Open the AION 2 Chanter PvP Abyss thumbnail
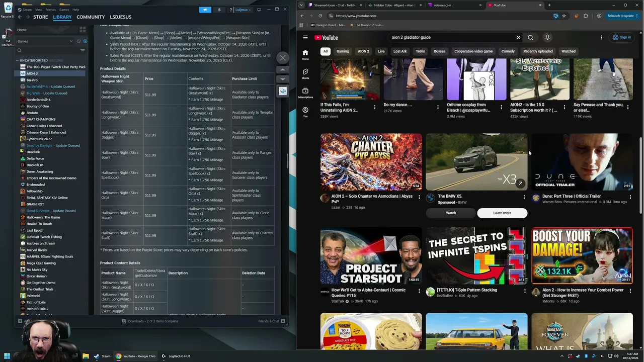The image size is (644, 362). (371, 162)
